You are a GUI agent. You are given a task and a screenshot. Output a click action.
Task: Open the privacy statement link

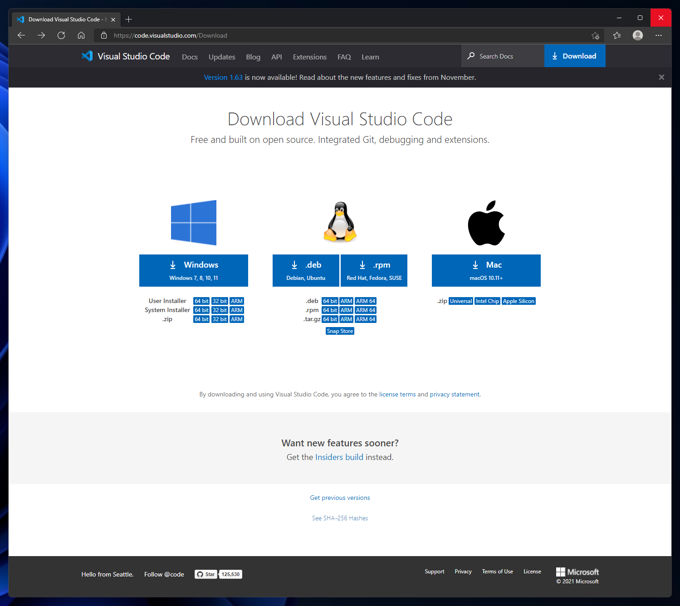click(454, 394)
